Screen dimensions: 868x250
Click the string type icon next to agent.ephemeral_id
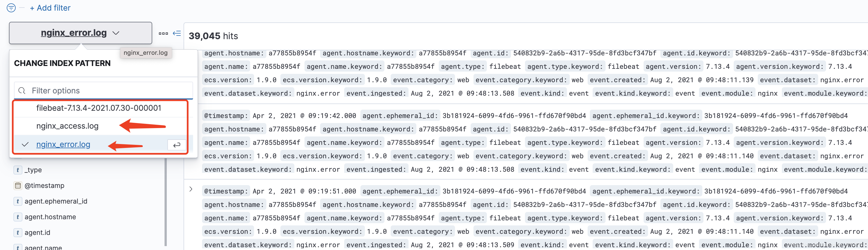pos(18,202)
